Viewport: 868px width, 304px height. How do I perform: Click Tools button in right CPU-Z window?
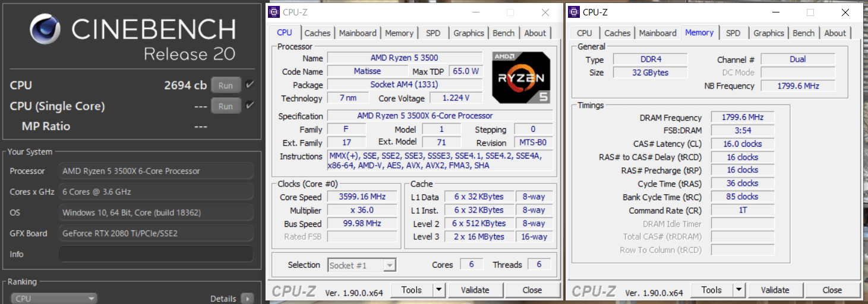(711, 290)
